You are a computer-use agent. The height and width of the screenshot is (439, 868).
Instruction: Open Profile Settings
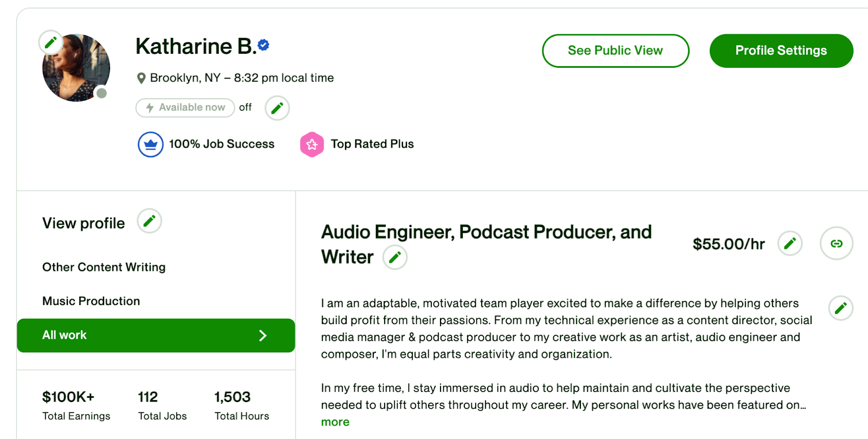pyautogui.click(x=781, y=50)
